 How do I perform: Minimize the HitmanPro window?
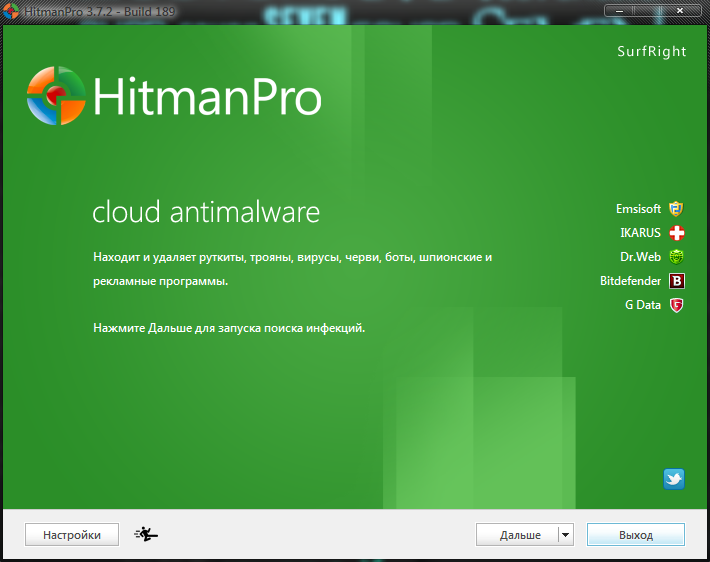pos(619,10)
